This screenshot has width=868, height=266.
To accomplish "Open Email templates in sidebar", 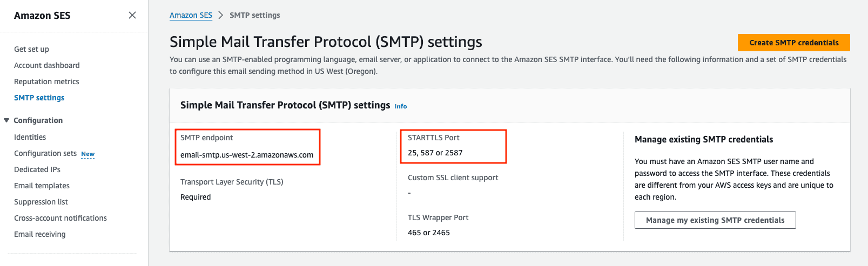I will (x=42, y=186).
